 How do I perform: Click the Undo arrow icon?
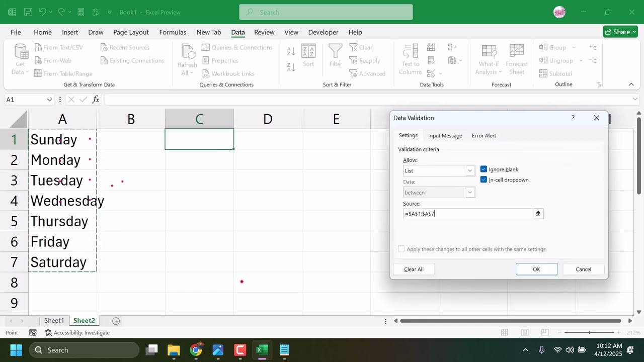pyautogui.click(x=43, y=12)
